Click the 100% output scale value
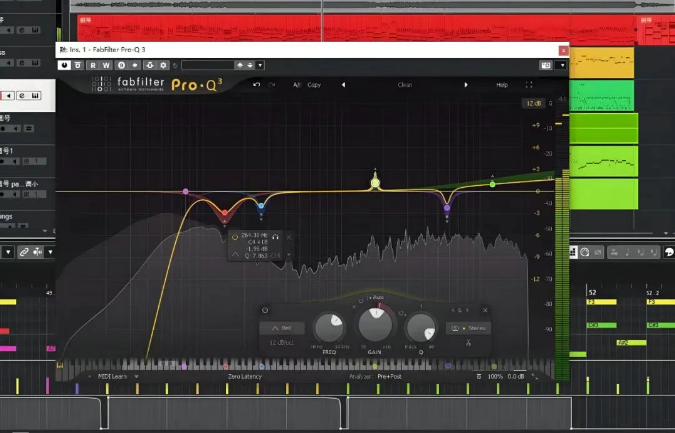Viewport: 675px width, 433px height. (x=495, y=376)
